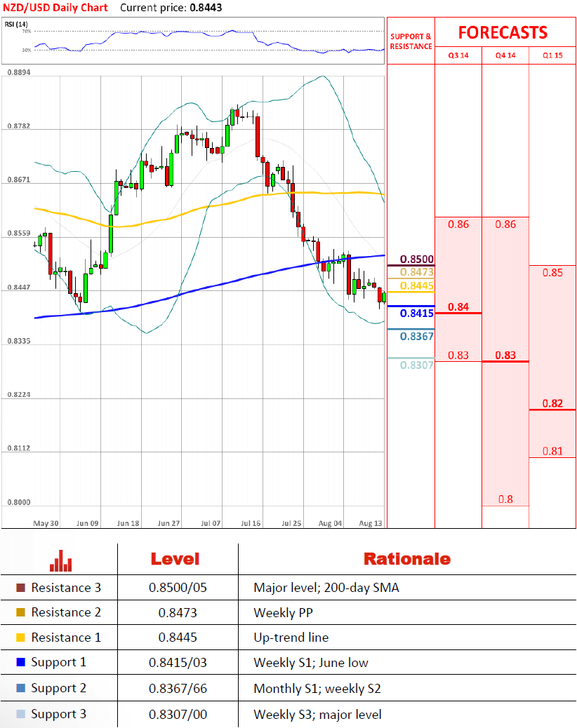The image size is (577, 728).
Task: Click the Support 3 light-blue color swatch
Action: [x=20, y=714]
